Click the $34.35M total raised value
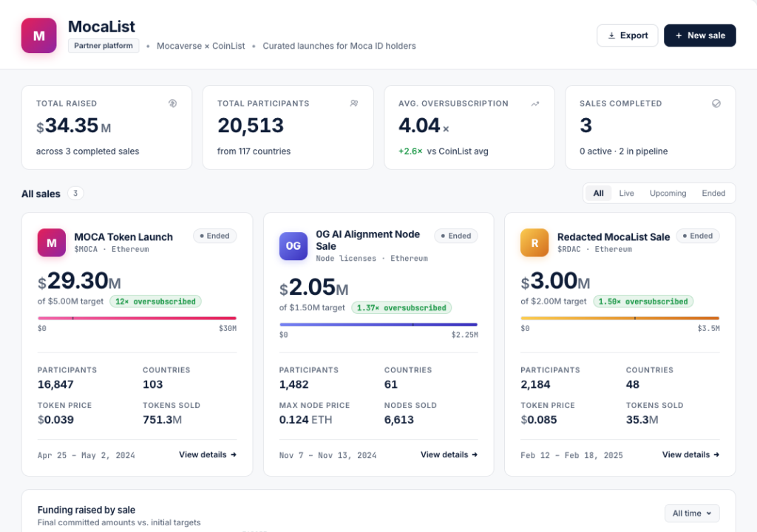The height and width of the screenshot is (532, 757). 73,126
